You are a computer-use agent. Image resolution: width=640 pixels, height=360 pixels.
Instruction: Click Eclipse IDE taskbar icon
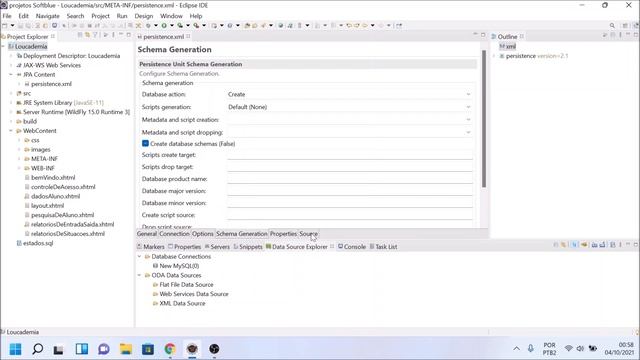(x=192, y=349)
